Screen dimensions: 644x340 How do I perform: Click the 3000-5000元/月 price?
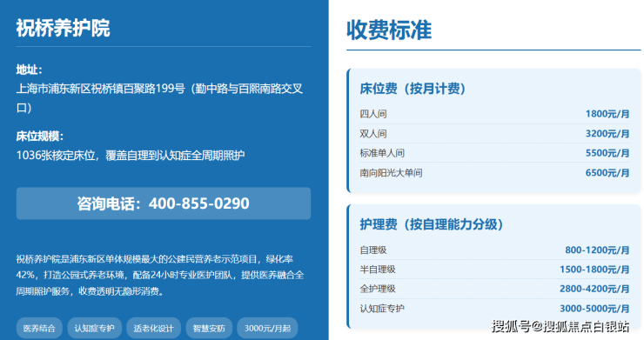pyautogui.click(x=594, y=309)
